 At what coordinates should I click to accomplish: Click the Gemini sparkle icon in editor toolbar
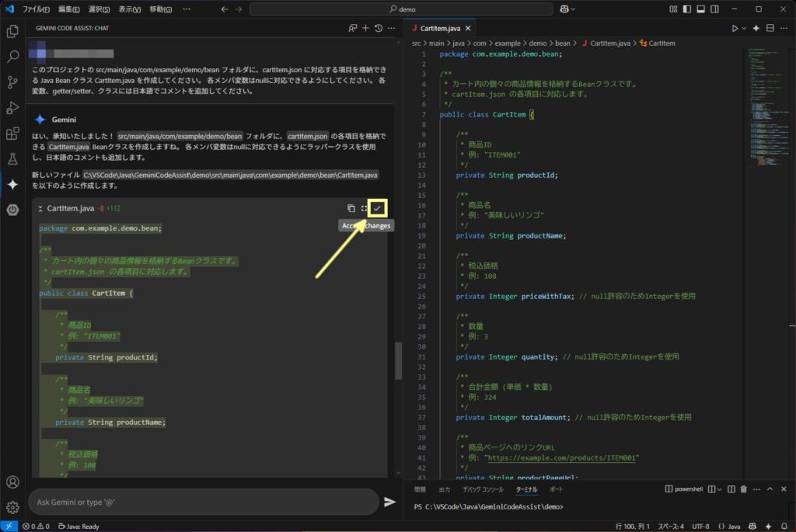tap(756, 29)
